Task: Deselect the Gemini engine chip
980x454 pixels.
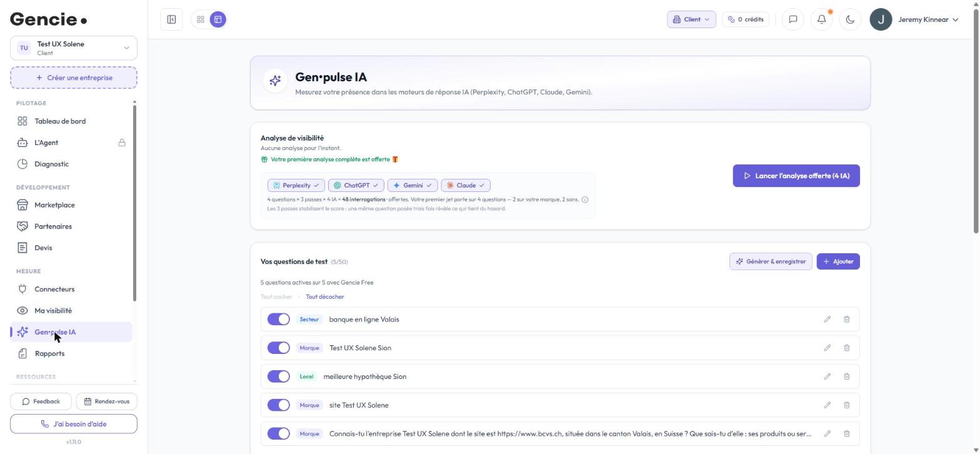Action: point(412,186)
